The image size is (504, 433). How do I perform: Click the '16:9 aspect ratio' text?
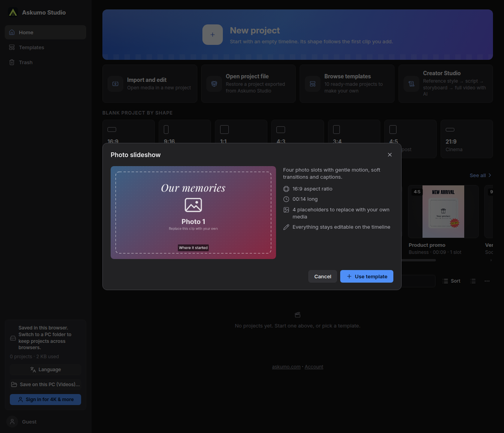(x=312, y=189)
